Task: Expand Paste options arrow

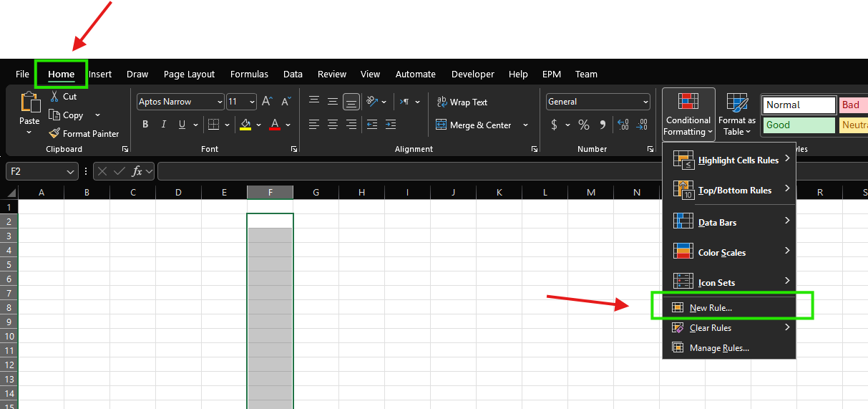Action: [29, 133]
